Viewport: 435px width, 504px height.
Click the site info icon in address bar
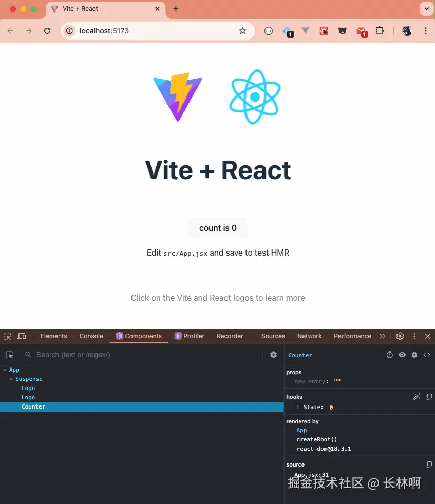tap(69, 31)
